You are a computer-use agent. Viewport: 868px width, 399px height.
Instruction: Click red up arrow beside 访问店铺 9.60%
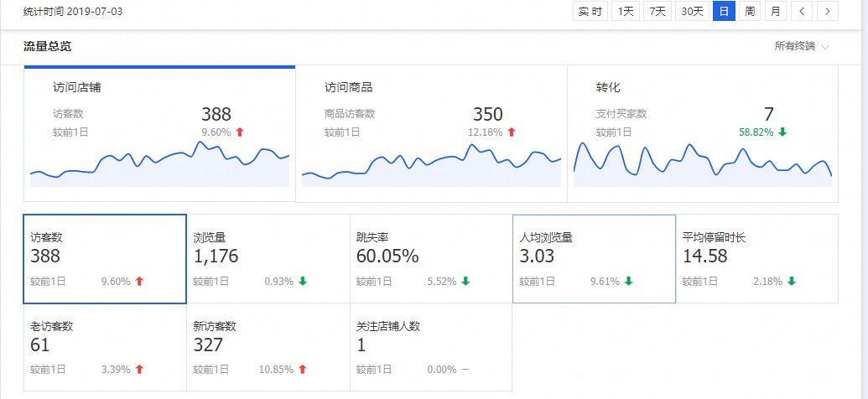pos(240,132)
